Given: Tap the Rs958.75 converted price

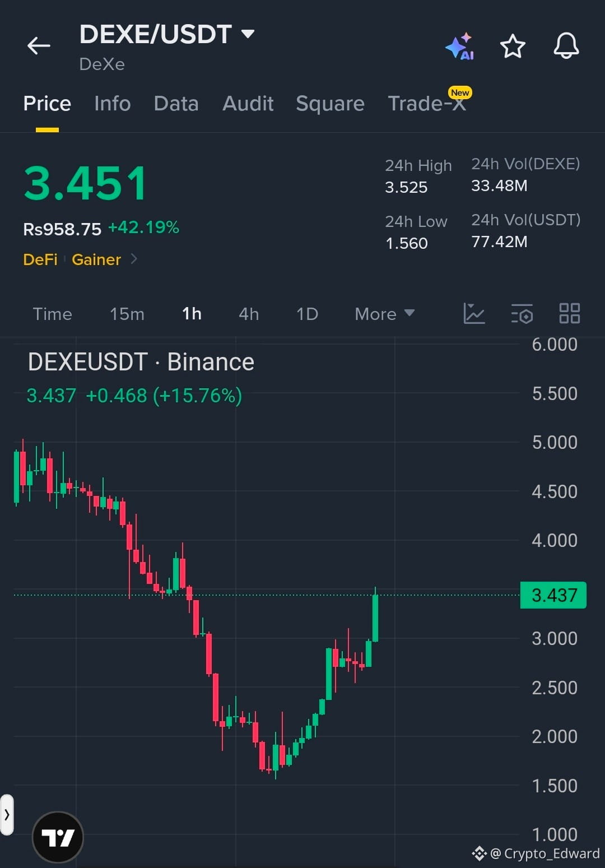Looking at the screenshot, I should click(62, 229).
